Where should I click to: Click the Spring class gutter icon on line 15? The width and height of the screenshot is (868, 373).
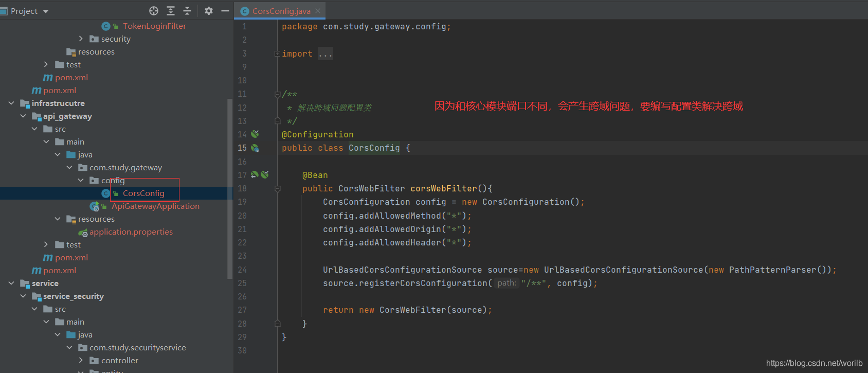point(255,148)
